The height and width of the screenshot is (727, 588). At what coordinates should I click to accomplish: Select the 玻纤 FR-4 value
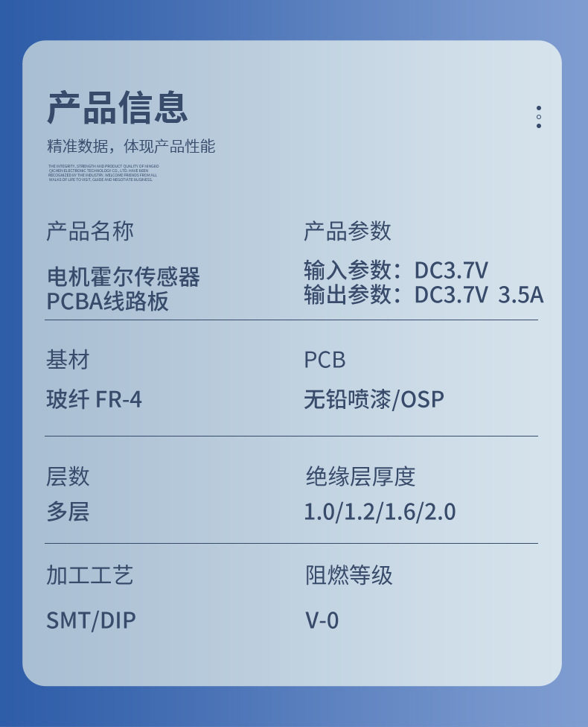94,400
